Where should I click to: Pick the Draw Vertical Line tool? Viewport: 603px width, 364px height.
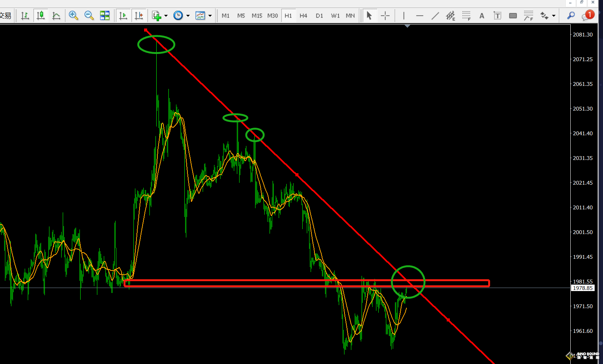pos(404,16)
